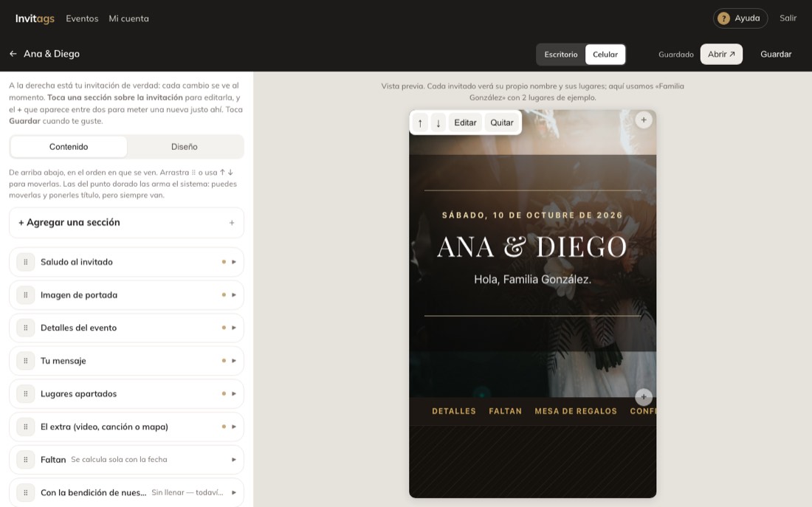Screen dimensions: 812x507
Task: Click Salir to log out
Action: 788,18
